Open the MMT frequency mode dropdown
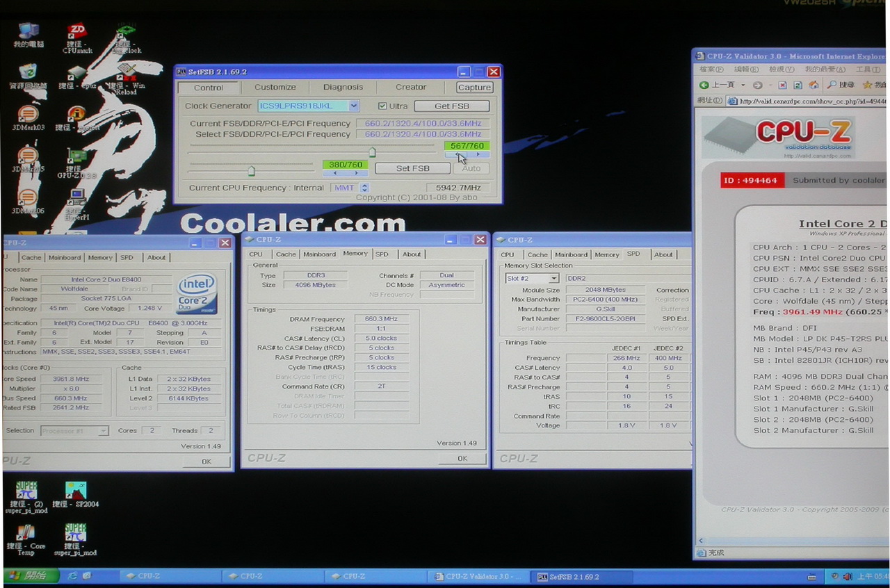This screenshot has width=890, height=588. pyautogui.click(x=364, y=188)
